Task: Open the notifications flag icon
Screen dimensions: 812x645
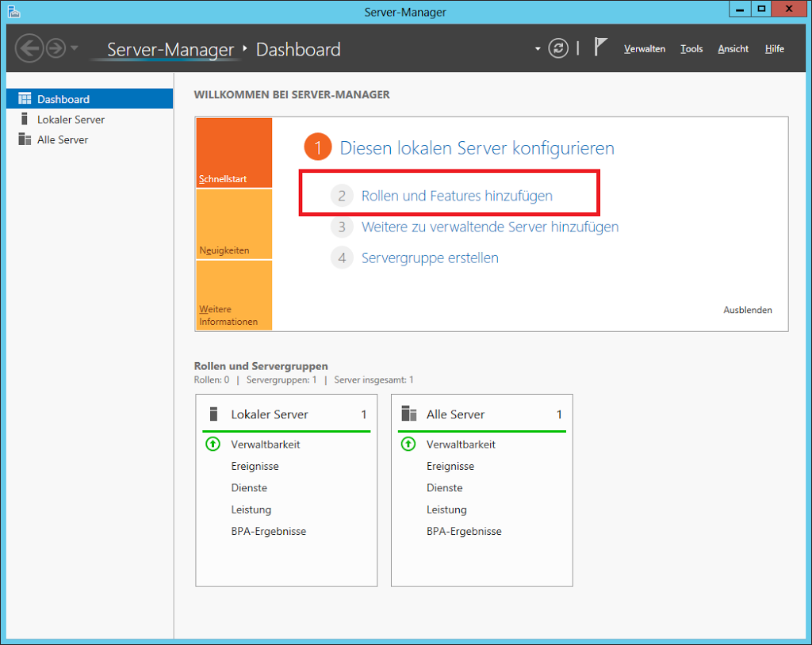Action: 602,48
